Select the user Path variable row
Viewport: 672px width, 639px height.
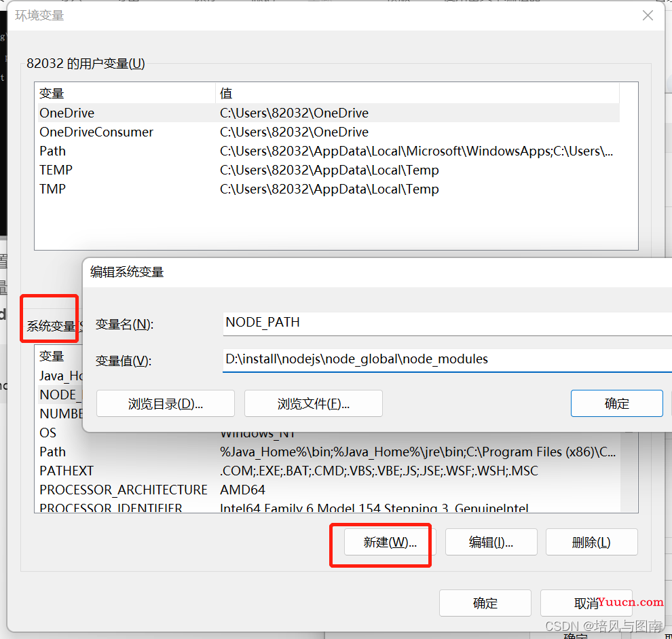point(329,151)
